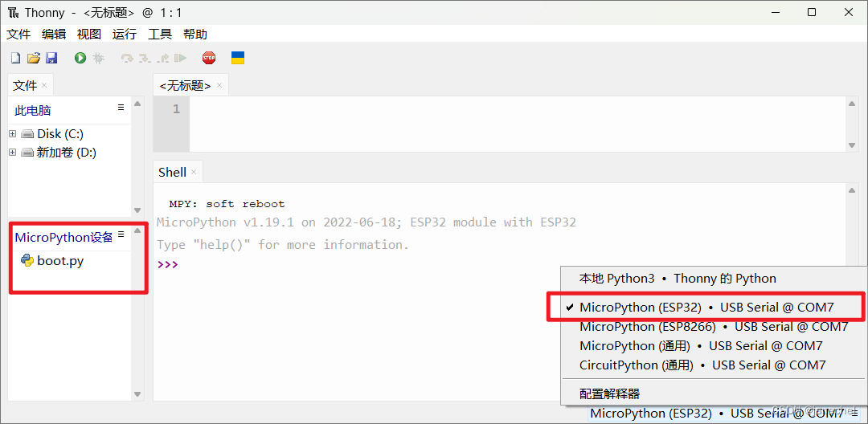Click the boot.py Python file icon

[27, 260]
